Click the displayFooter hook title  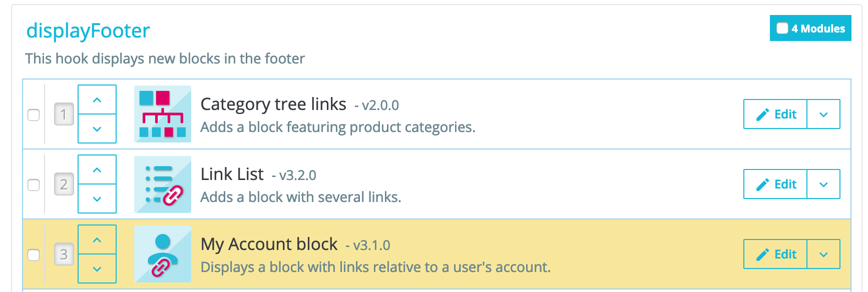88,31
